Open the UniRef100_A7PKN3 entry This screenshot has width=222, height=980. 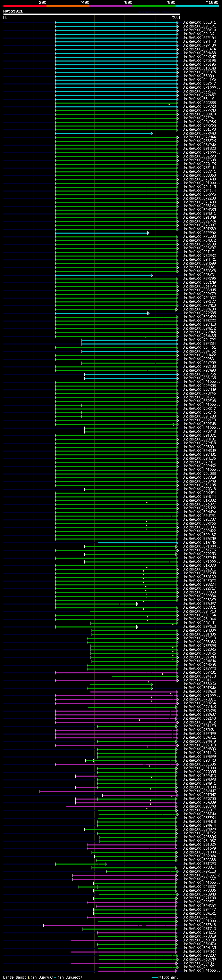coord(199,111)
